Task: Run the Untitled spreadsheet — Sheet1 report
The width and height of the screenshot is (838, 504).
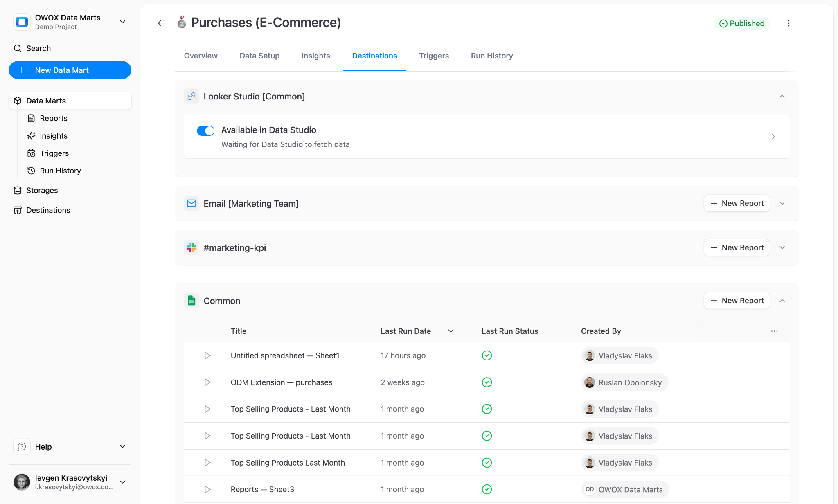Action: click(x=207, y=355)
